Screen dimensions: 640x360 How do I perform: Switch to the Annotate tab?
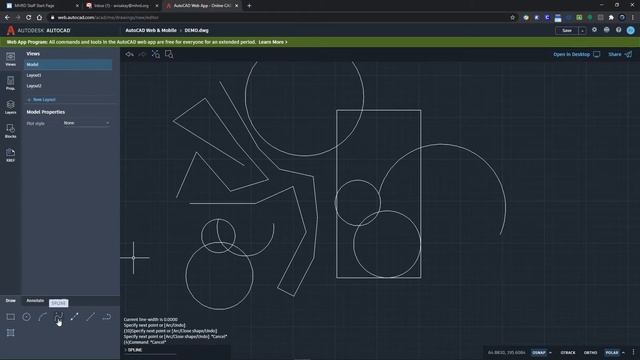click(35, 300)
